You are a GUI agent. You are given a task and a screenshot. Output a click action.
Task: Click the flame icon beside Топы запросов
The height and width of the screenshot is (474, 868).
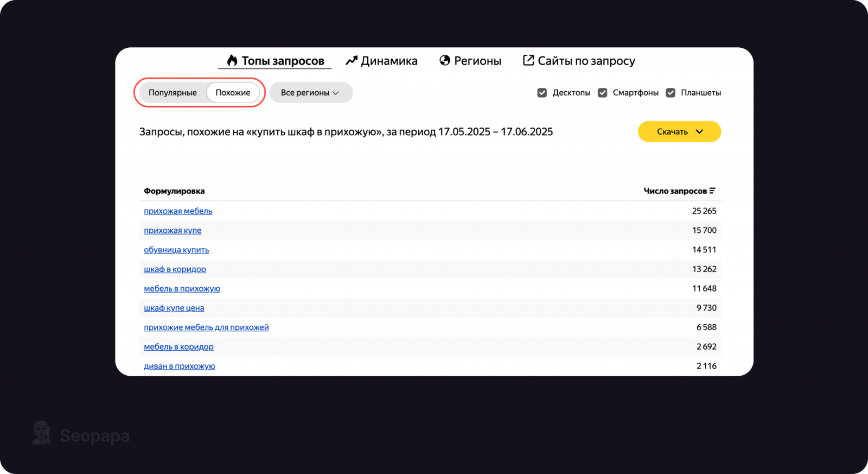(232, 61)
